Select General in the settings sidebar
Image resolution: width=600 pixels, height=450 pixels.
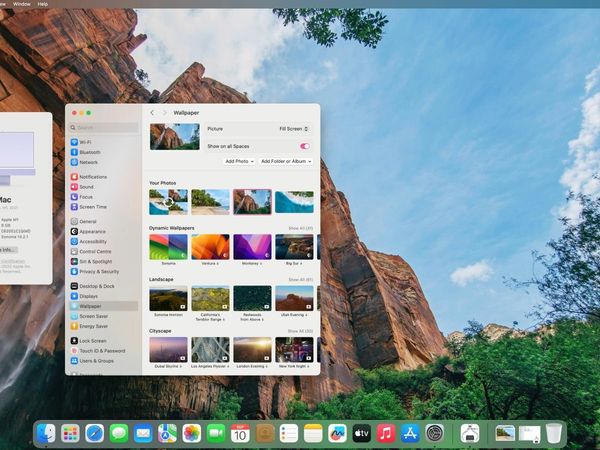[83, 221]
